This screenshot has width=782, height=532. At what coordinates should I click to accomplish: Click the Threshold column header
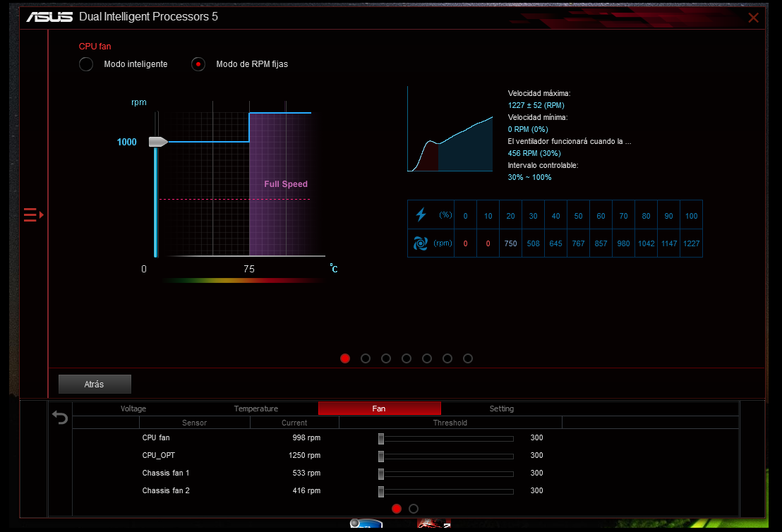[x=450, y=423]
